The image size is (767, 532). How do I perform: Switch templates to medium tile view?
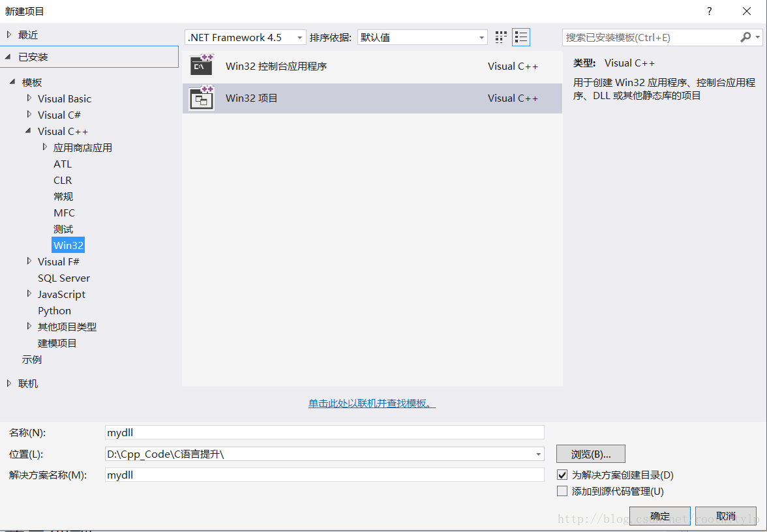tap(500, 37)
